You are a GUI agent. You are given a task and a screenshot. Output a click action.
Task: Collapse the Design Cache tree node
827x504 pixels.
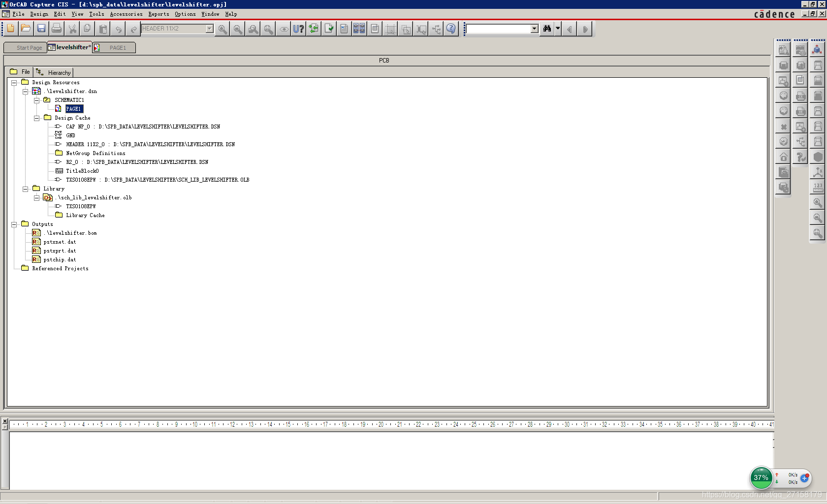coord(36,118)
